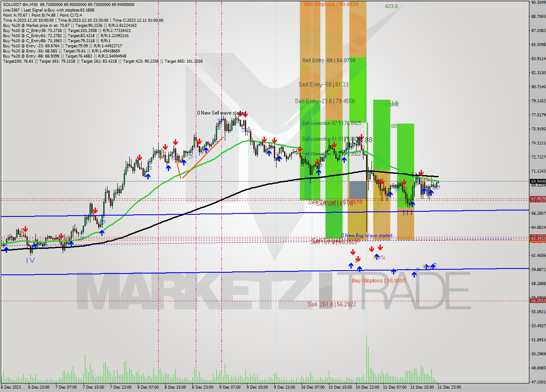Click the 58.2888 price axis label
Image resolution: width=546 pixels, height=392 pixels.
(538, 283)
